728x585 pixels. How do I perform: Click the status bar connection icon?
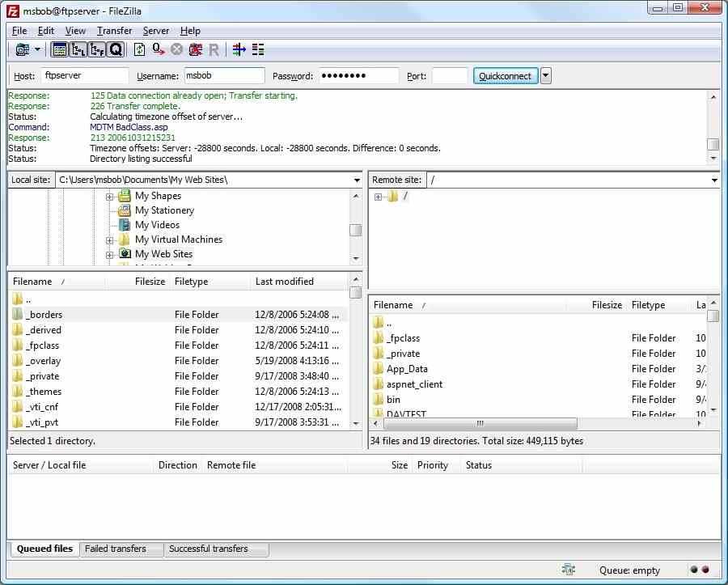click(569, 570)
